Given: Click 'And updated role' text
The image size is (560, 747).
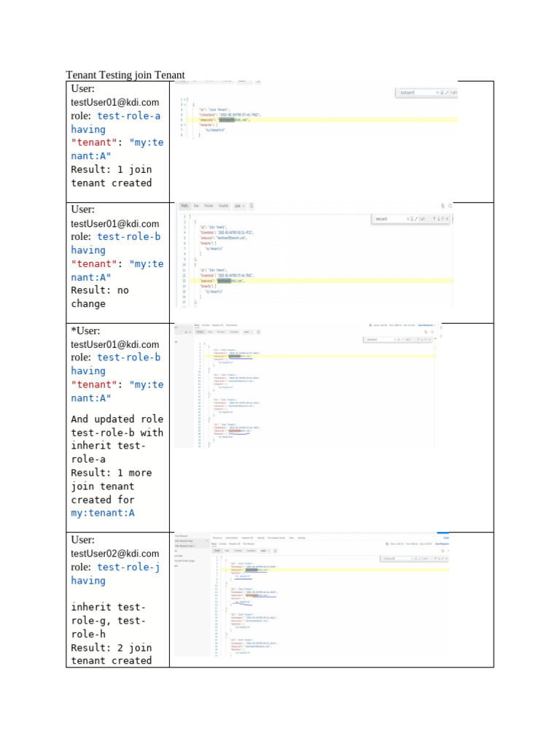Looking at the screenshot, I should [x=117, y=419].
